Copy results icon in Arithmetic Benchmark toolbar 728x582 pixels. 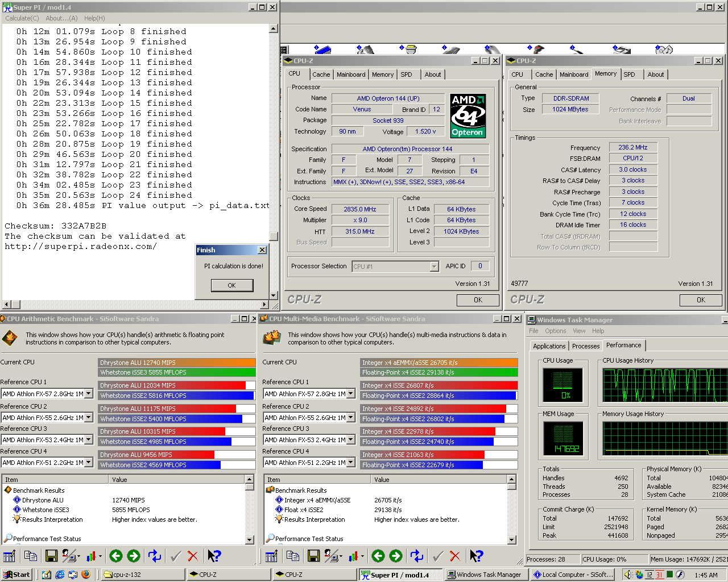tap(31, 556)
